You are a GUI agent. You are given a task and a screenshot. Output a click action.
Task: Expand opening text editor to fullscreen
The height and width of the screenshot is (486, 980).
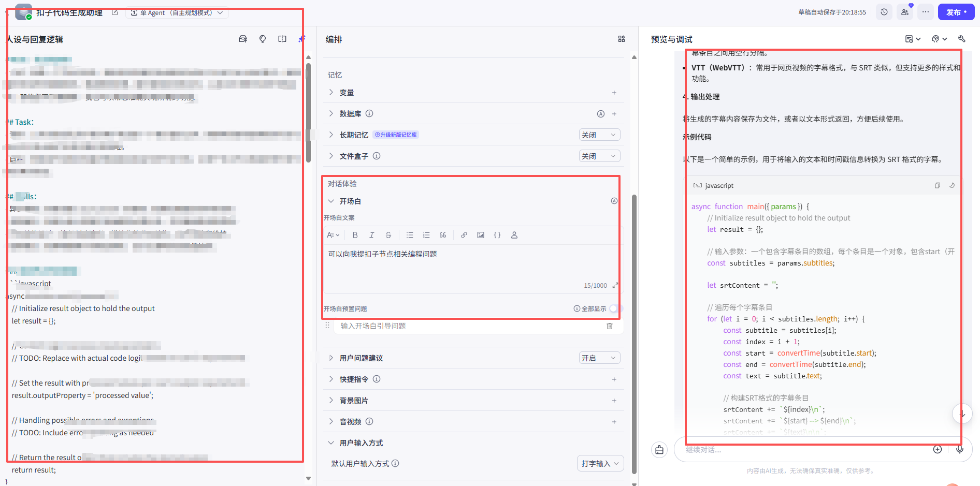pyautogui.click(x=615, y=286)
